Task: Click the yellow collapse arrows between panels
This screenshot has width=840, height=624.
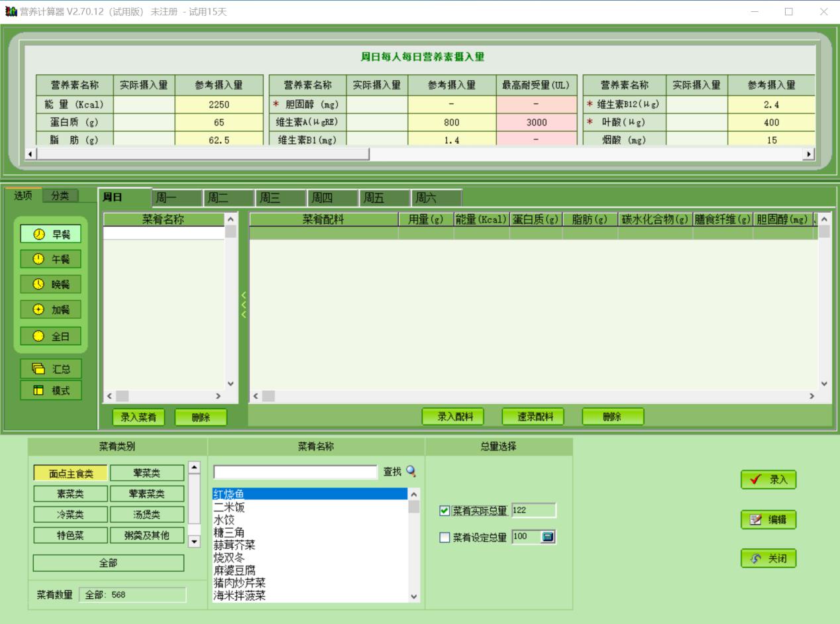Action: 243,305
